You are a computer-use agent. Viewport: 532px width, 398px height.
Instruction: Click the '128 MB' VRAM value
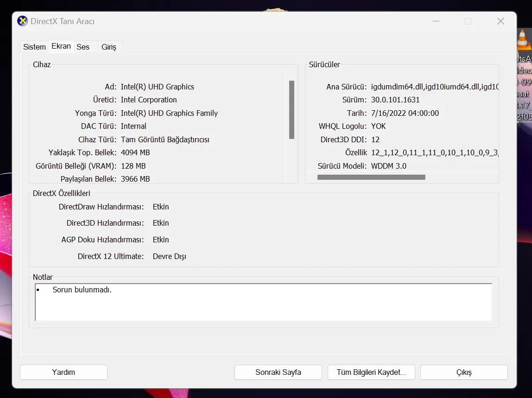pos(133,166)
